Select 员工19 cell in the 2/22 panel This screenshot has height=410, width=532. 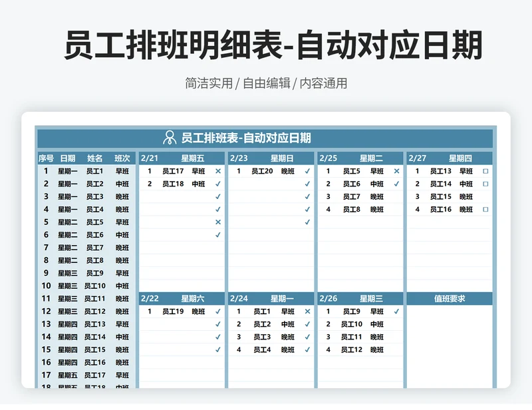click(x=173, y=311)
